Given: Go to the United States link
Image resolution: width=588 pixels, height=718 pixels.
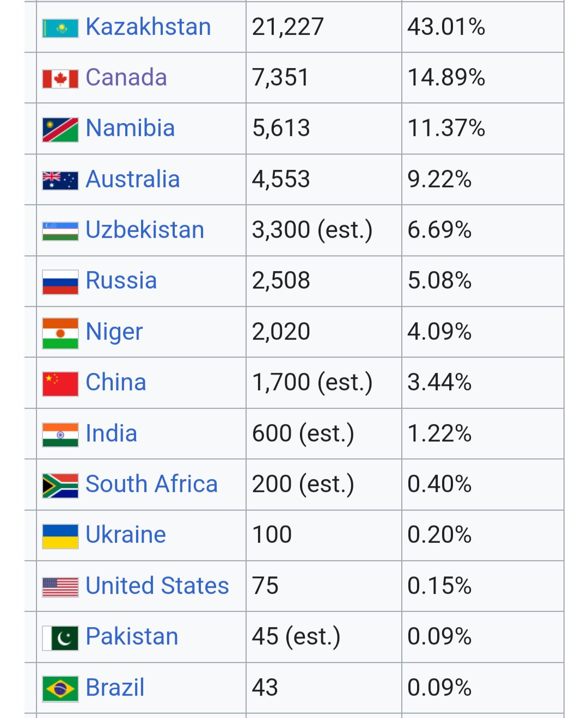Looking at the screenshot, I should point(157,586).
